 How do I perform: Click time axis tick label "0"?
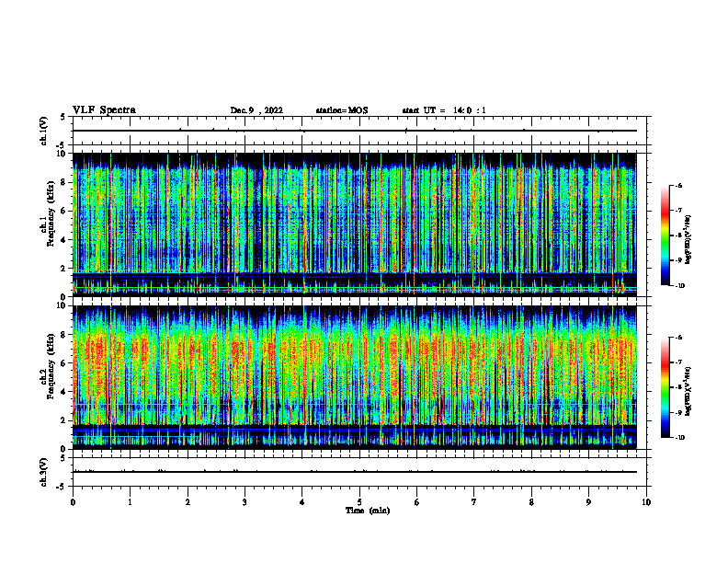pos(73,502)
